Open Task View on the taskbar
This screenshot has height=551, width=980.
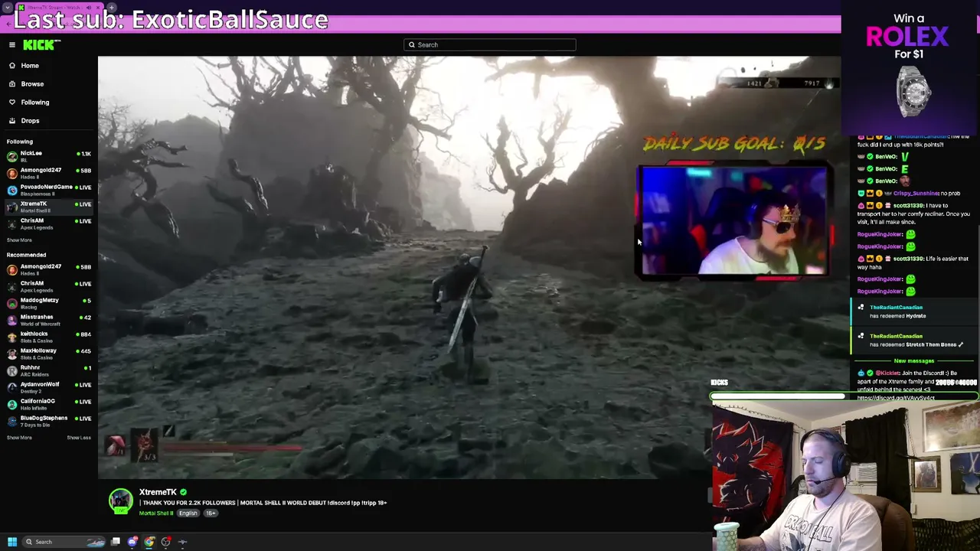click(x=116, y=542)
